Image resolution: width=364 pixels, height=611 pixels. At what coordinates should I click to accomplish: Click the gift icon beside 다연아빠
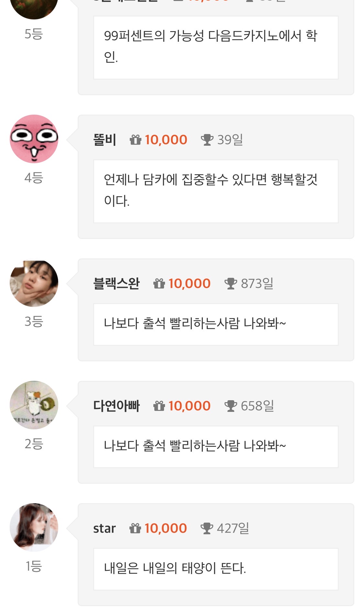tap(159, 406)
